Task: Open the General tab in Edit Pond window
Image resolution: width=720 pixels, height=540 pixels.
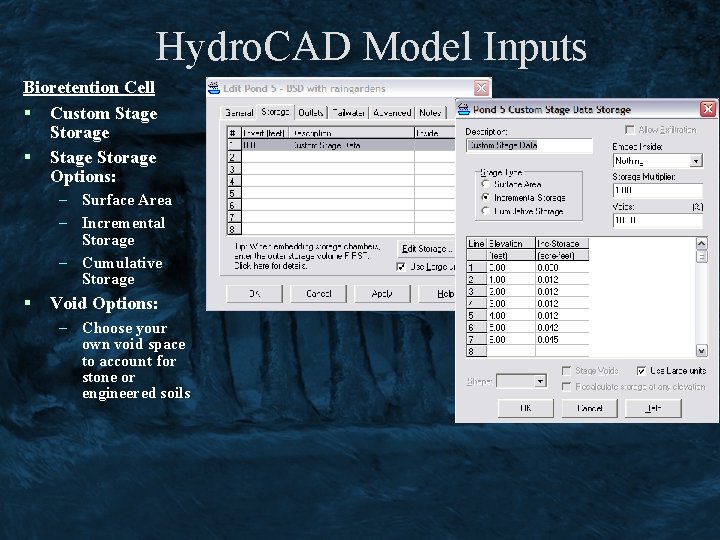Action: [x=239, y=113]
